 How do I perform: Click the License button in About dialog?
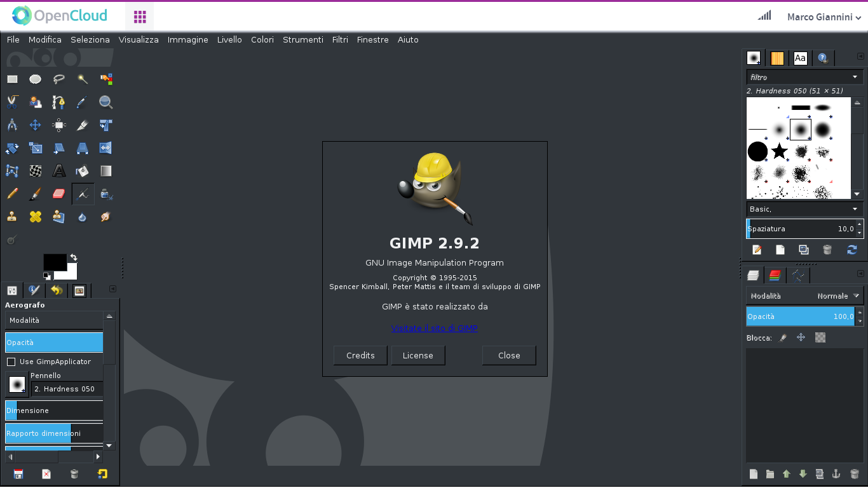click(x=418, y=355)
